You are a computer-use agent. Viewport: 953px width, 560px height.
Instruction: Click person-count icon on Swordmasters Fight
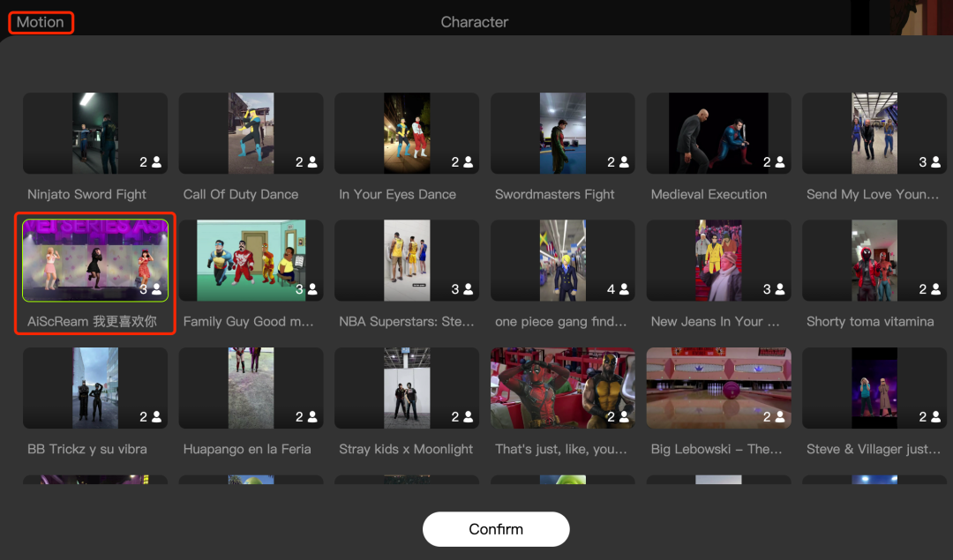(624, 162)
